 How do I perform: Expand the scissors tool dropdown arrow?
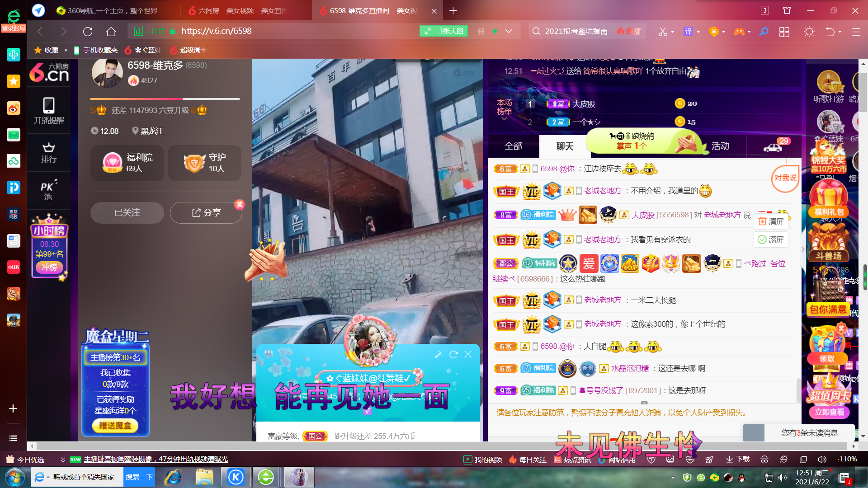[673, 32]
